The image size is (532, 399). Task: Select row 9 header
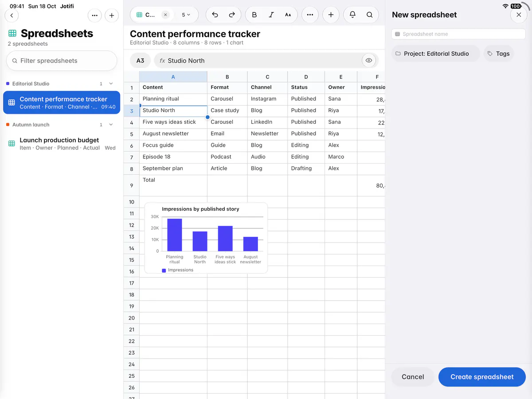point(132,186)
